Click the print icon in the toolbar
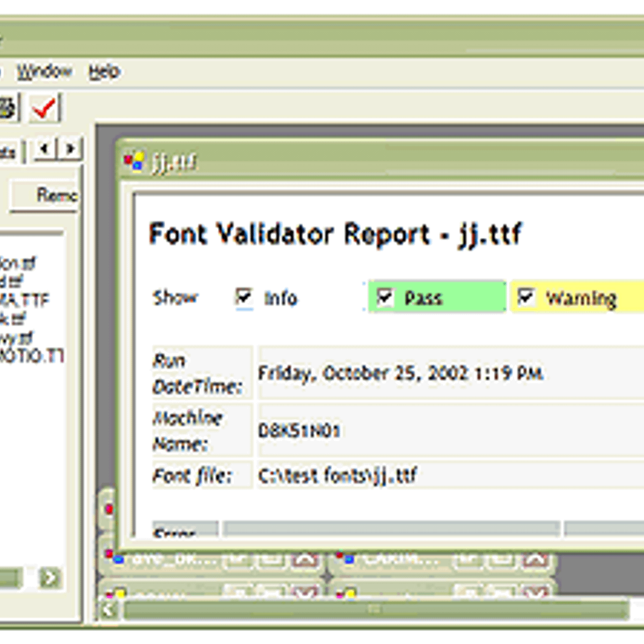The height and width of the screenshot is (644, 644). pos(8,108)
